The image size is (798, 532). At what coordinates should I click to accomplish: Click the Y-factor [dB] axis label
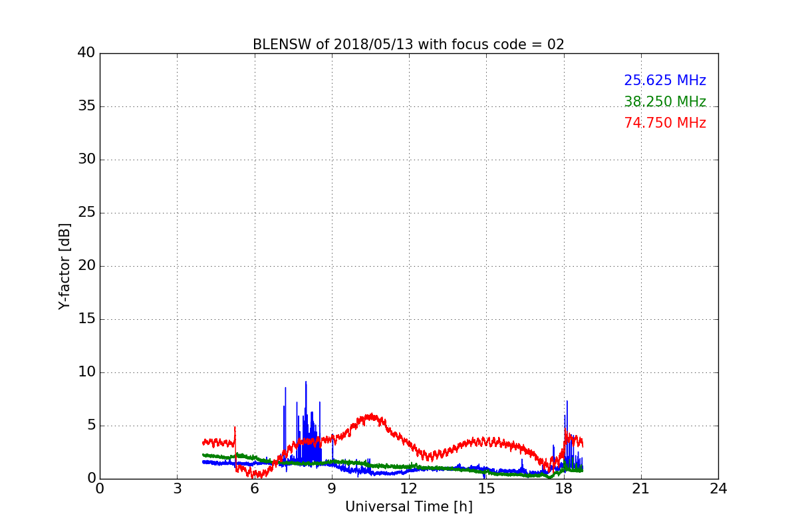65,266
